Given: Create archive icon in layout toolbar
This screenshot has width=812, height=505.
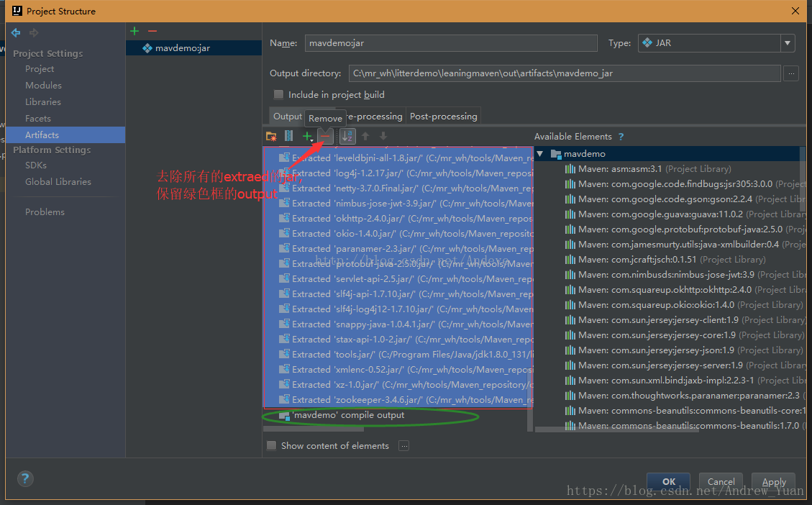Looking at the screenshot, I should point(289,136).
